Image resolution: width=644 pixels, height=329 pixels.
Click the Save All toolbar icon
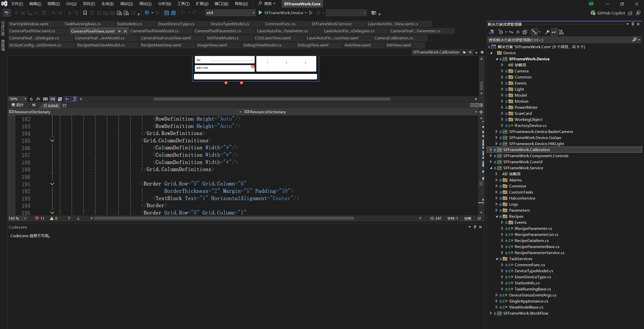coord(174,13)
